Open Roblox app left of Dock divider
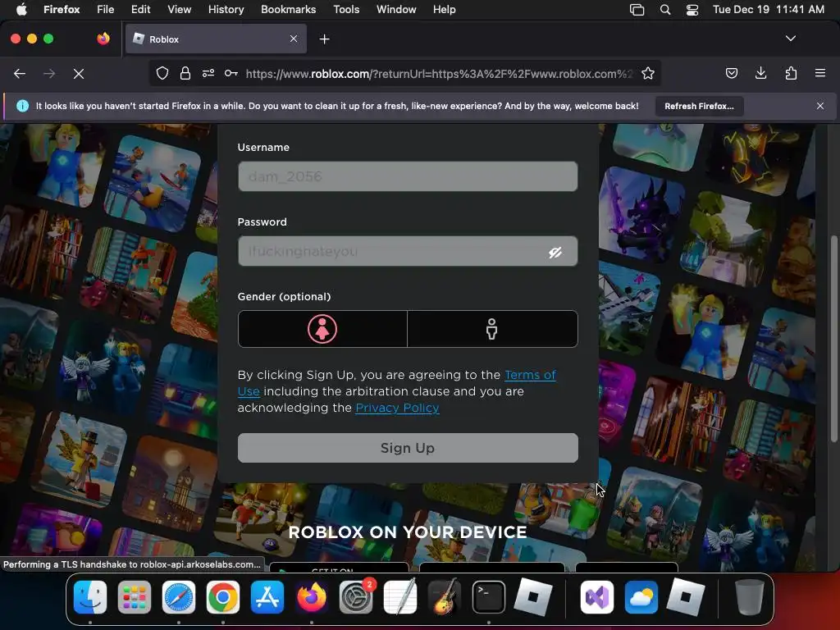This screenshot has height=630, width=840. pyautogui.click(x=533, y=597)
